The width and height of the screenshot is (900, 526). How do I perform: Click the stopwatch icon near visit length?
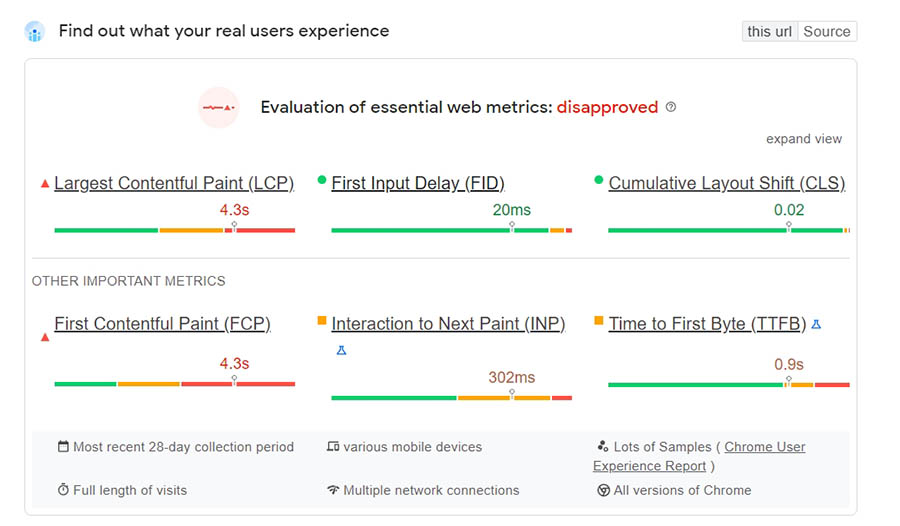[64, 490]
